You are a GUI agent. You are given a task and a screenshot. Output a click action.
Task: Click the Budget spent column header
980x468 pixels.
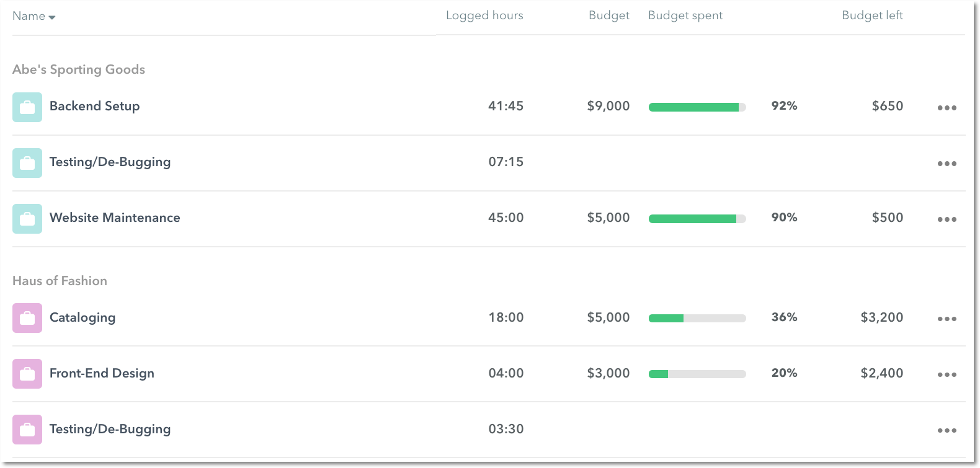[685, 15]
